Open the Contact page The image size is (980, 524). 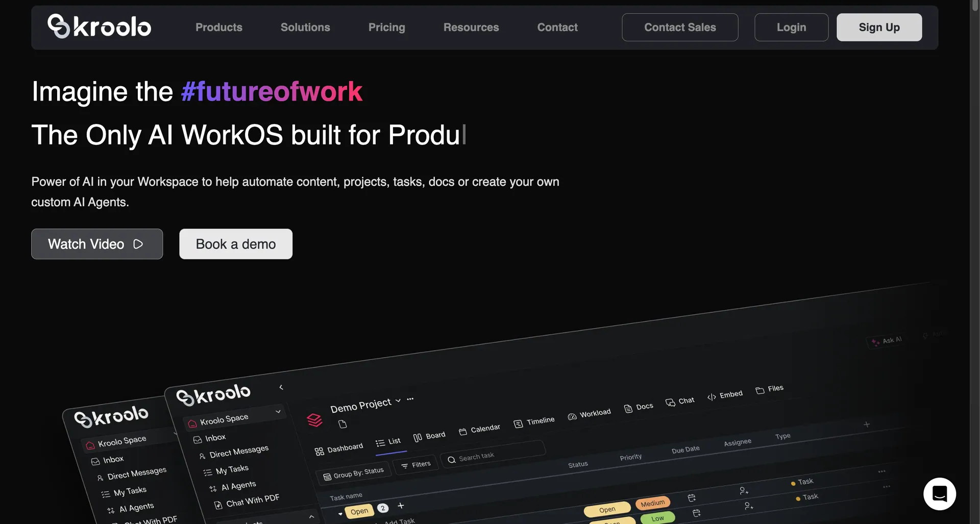click(x=557, y=28)
